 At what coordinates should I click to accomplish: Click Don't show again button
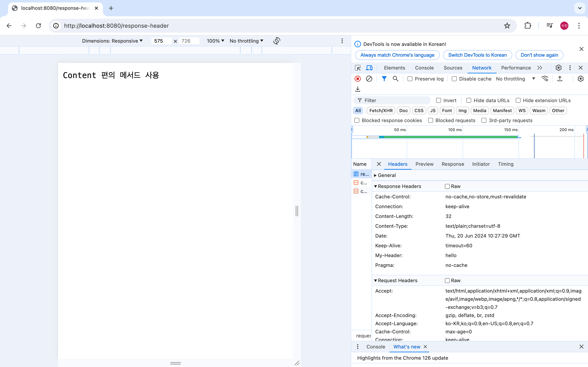[x=539, y=55]
